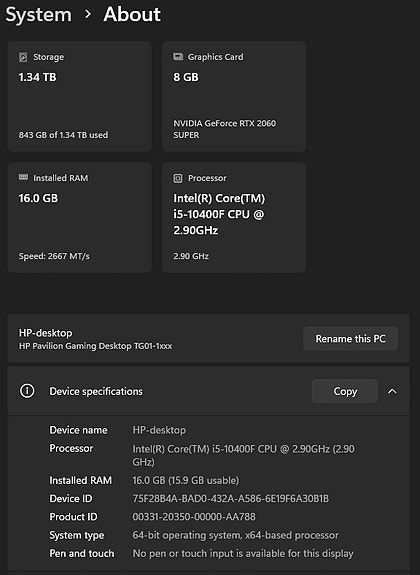Select 'NVIDIA GeForce RTX 2060 SUPER' text
420x575 pixels.
224,129
